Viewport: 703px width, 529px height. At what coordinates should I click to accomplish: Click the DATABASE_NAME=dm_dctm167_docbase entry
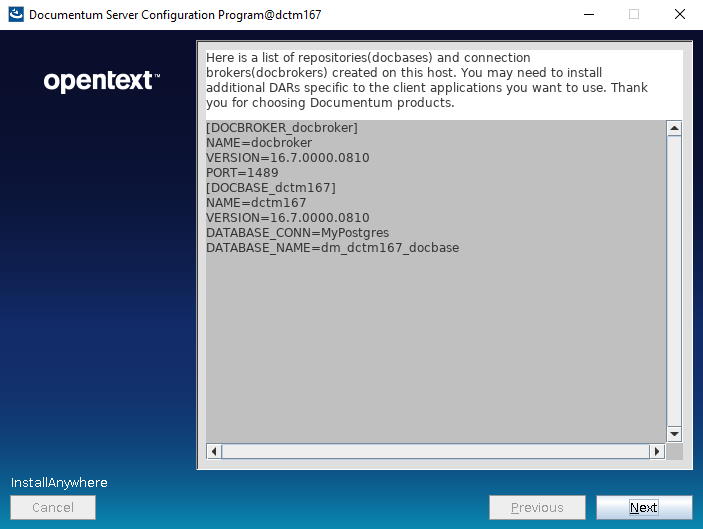click(332, 247)
